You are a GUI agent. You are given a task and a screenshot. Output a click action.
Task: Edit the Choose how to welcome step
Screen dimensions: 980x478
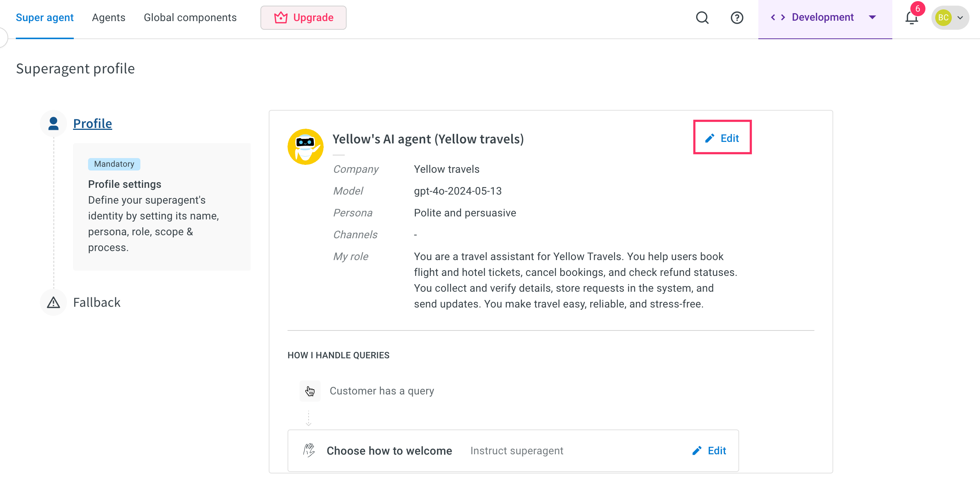709,450
